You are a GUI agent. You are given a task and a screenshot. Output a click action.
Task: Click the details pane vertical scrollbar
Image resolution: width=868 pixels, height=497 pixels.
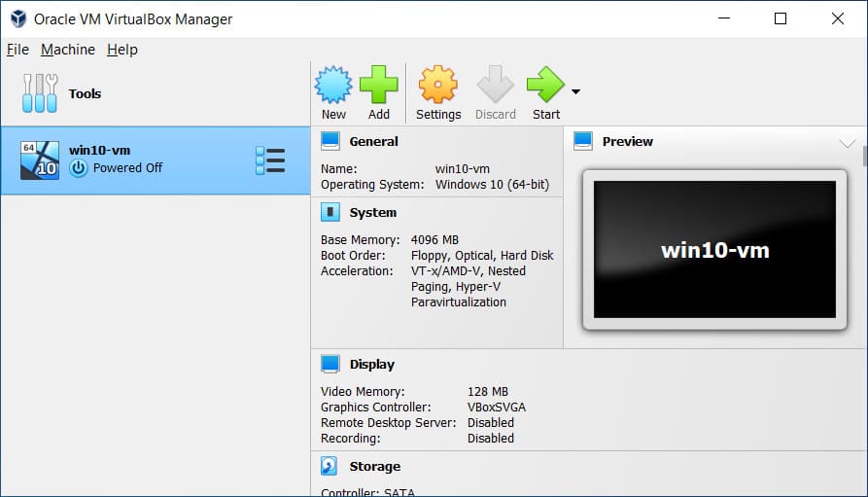(x=863, y=157)
